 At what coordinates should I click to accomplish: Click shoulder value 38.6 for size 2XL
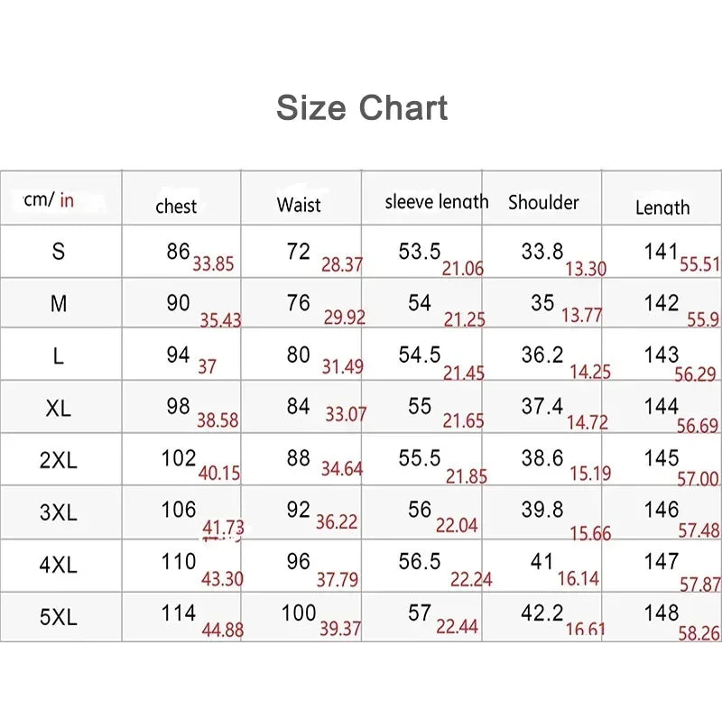542,458
